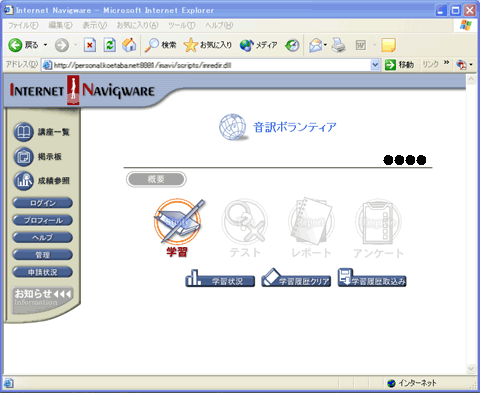Open the Edit (編集) menu
Screen dimensions: 480x393
[x=60, y=25]
